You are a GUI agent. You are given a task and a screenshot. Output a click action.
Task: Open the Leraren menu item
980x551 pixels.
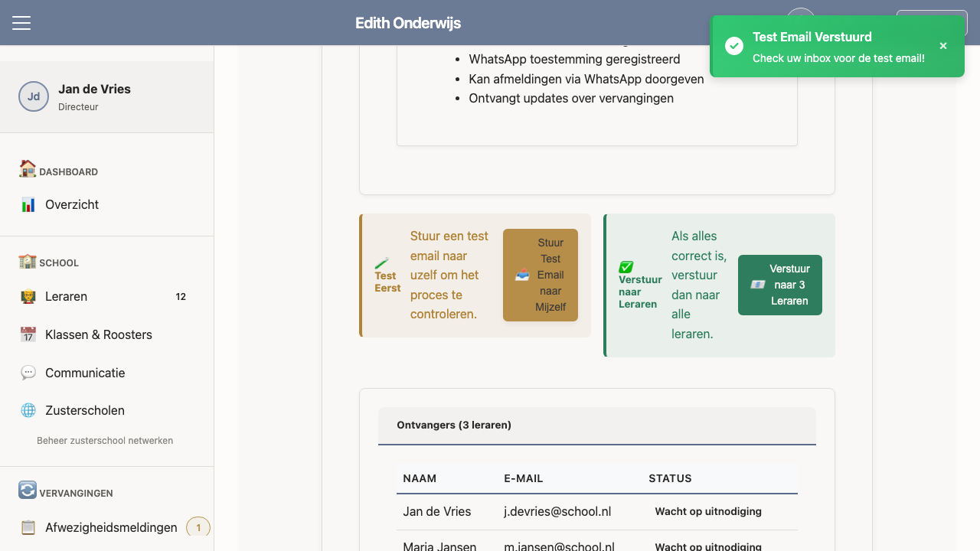coord(106,297)
